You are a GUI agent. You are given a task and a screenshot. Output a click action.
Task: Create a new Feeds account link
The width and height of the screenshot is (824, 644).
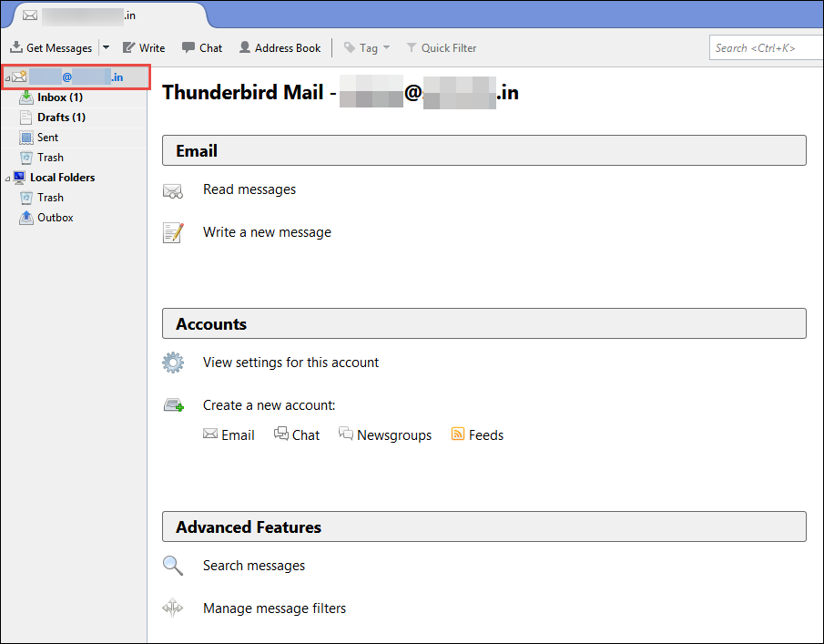coord(486,435)
